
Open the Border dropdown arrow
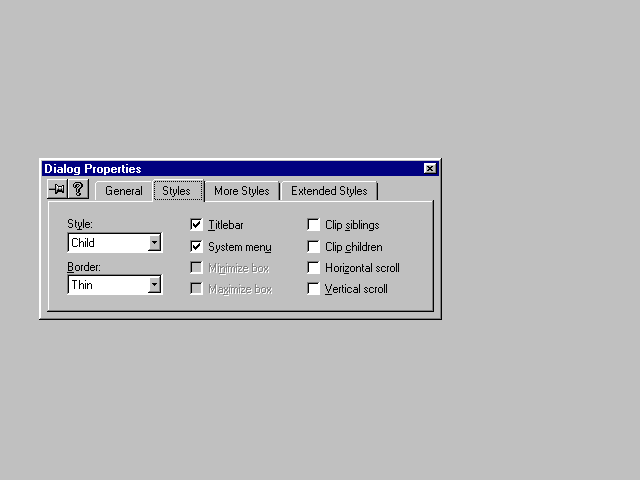click(x=154, y=285)
